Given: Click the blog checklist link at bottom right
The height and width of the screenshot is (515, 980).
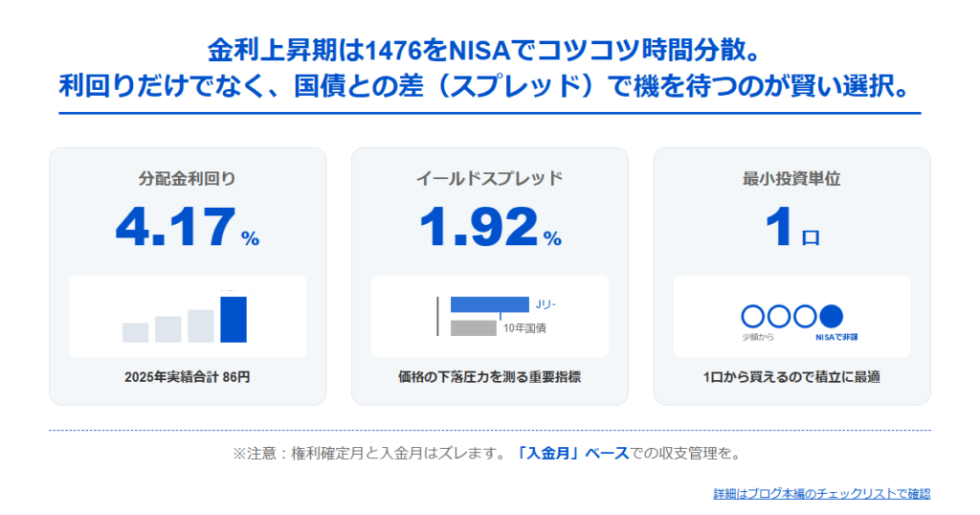Looking at the screenshot, I should pos(821,494).
